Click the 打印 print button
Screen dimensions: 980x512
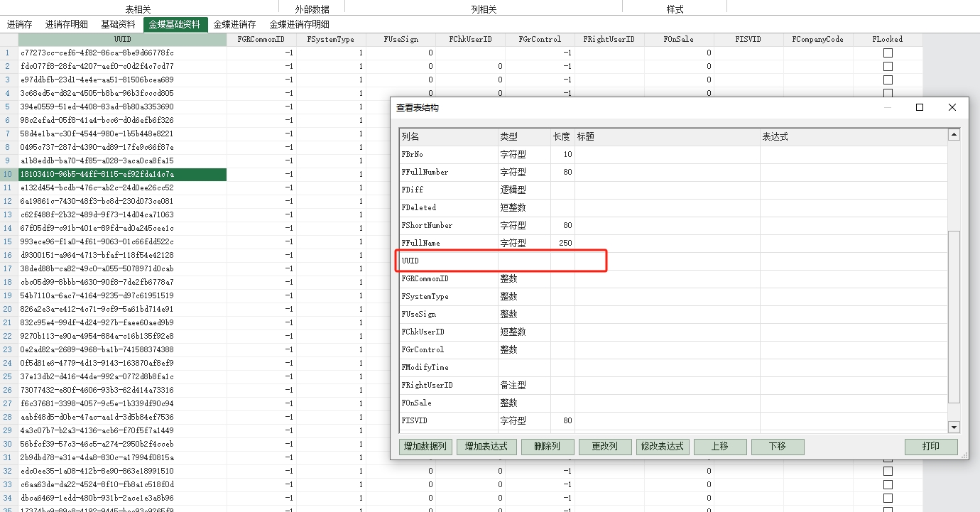click(x=931, y=447)
